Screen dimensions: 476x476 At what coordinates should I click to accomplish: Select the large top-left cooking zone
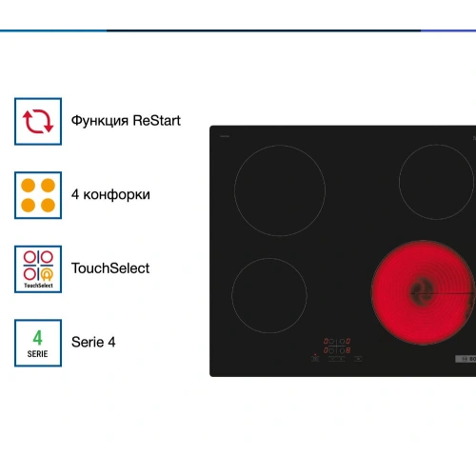(x=280, y=190)
